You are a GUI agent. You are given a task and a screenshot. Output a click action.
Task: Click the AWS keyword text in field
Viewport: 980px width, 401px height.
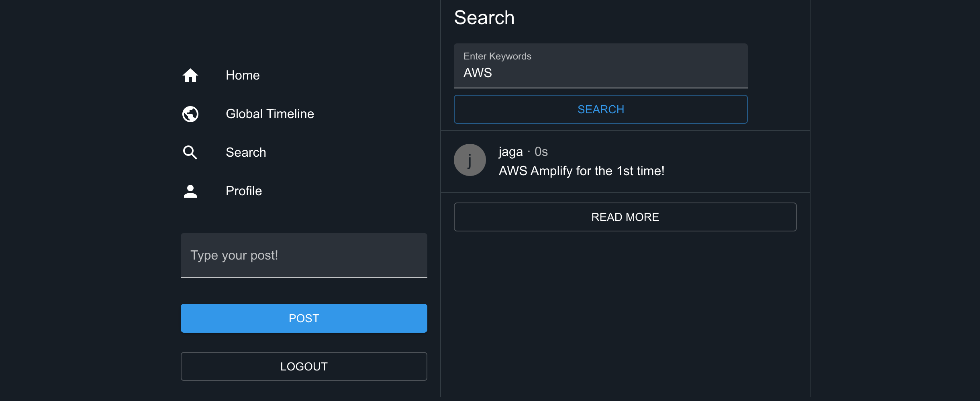pos(478,73)
